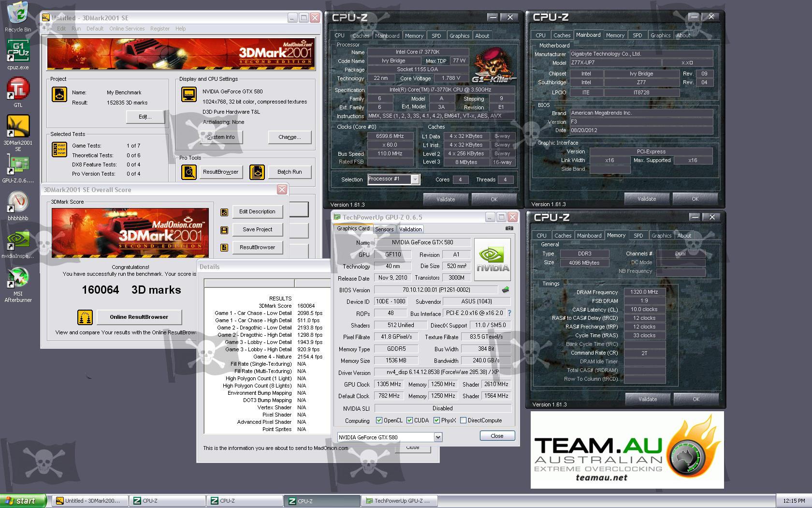Viewport: 812px width, 508px height.
Task: Click the Windows start button
Action: pyautogui.click(x=24, y=501)
